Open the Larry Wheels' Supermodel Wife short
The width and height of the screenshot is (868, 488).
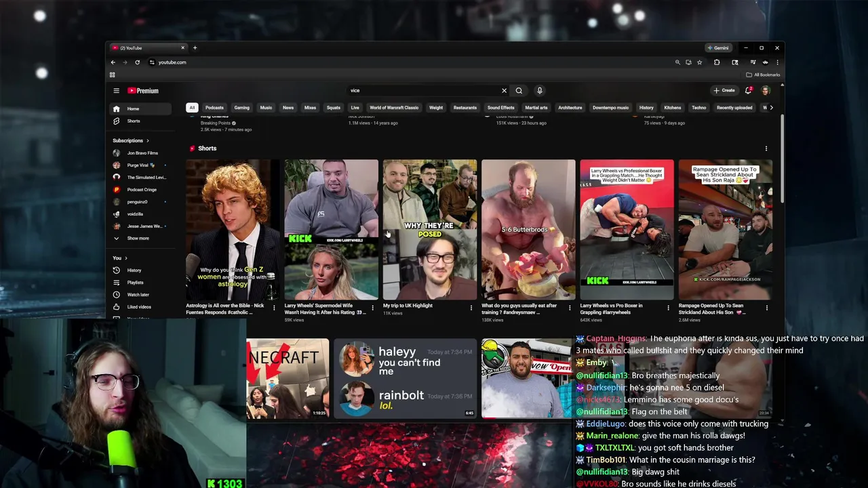(x=331, y=230)
